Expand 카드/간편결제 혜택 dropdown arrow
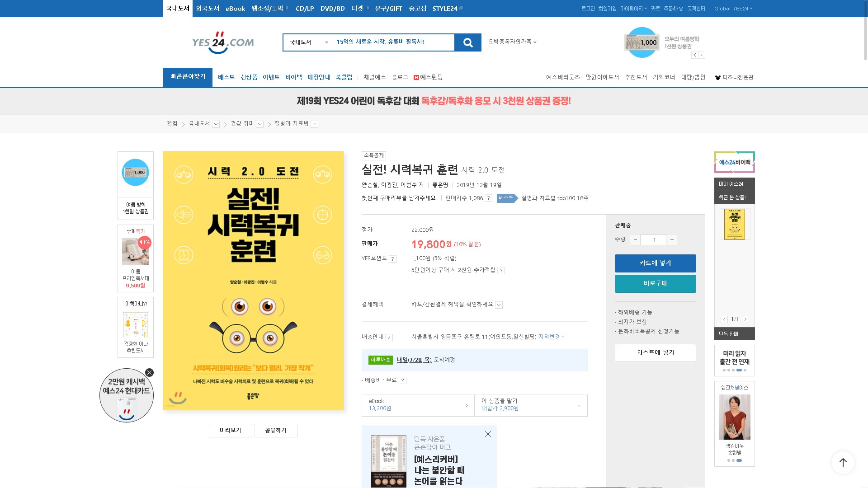This screenshot has width=868, height=488. [499, 305]
